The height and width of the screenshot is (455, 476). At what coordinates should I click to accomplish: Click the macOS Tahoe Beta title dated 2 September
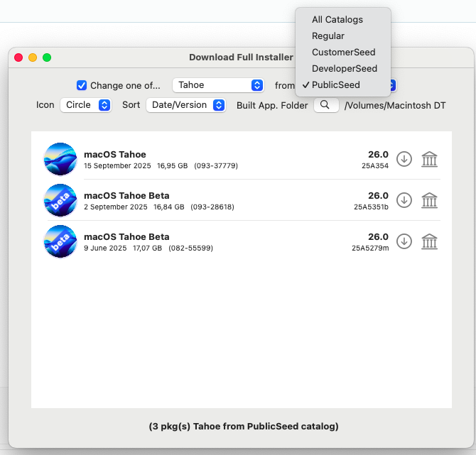pyautogui.click(x=126, y=196)
